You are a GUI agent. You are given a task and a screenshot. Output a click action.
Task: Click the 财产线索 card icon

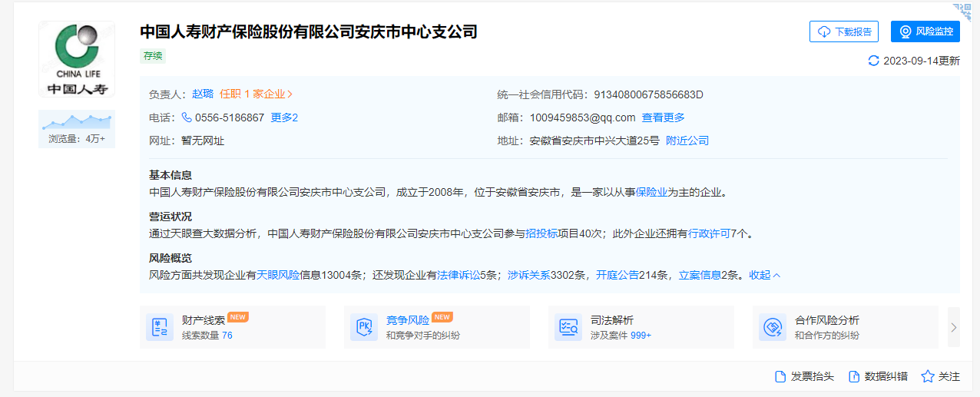pyautogui.click(x=160, y=327)
